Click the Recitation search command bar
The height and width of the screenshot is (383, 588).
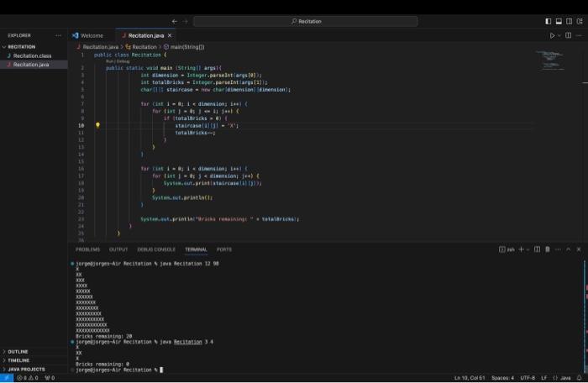coord(306,21)
